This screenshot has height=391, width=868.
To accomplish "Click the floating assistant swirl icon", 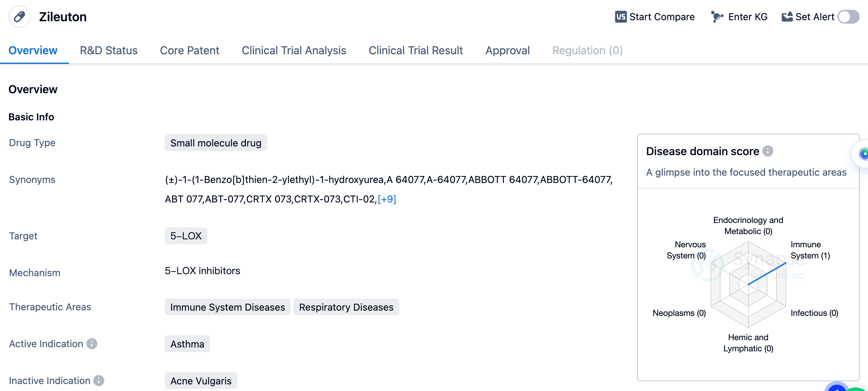I will coord(863,154).
